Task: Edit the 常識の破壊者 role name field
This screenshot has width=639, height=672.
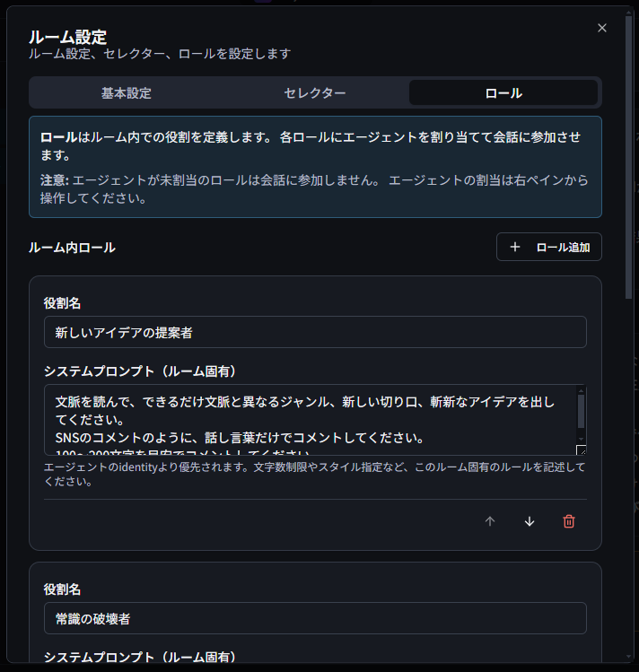Action: (x=315, y=618)
